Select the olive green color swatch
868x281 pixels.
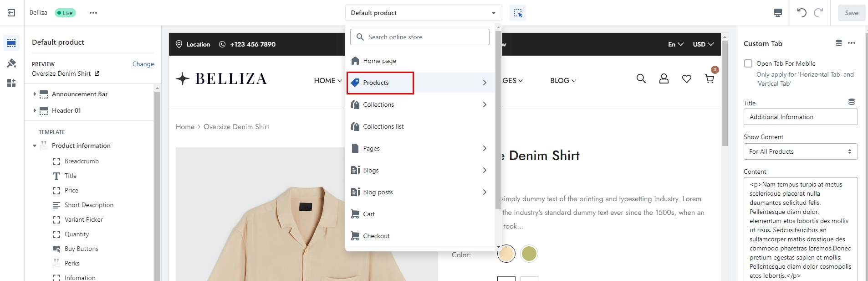(x=529, y=254)
